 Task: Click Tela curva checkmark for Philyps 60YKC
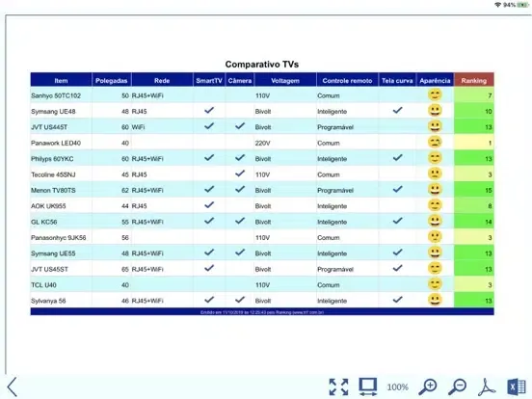pos(398,157)
